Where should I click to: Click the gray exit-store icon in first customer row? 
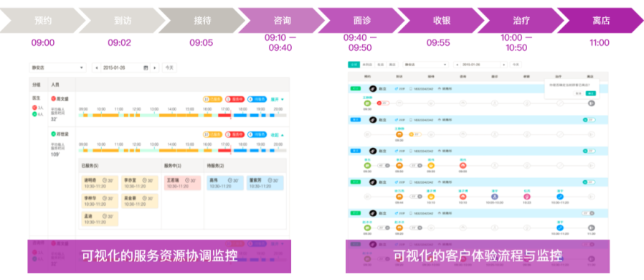click(591, 103)
